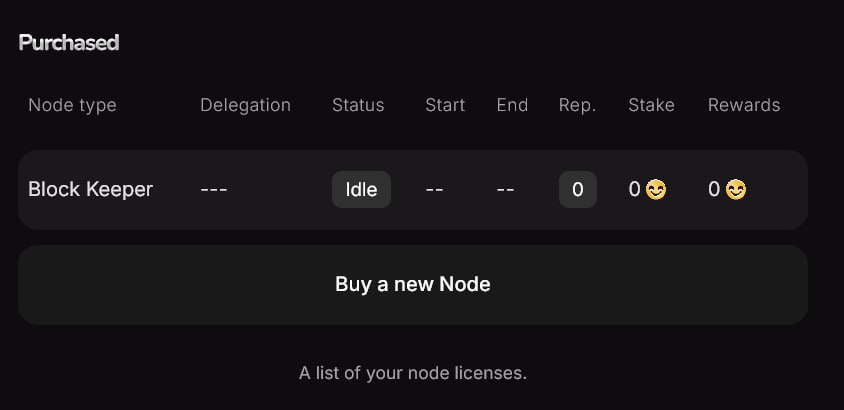Click the reputation value badge
The height and width of the screenshot is (410, 844).
click(x=577, y=189)
